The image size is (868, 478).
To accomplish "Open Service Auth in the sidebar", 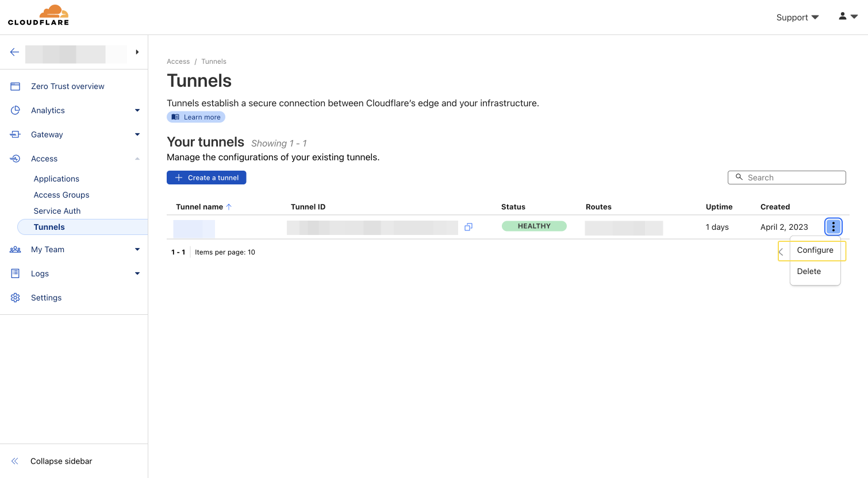I will [57, 211].
